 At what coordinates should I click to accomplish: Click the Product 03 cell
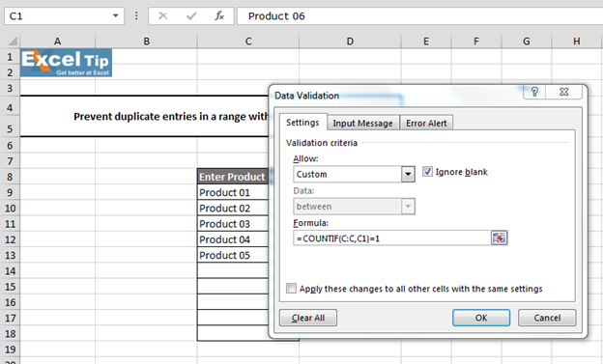[x=233, y=224]
